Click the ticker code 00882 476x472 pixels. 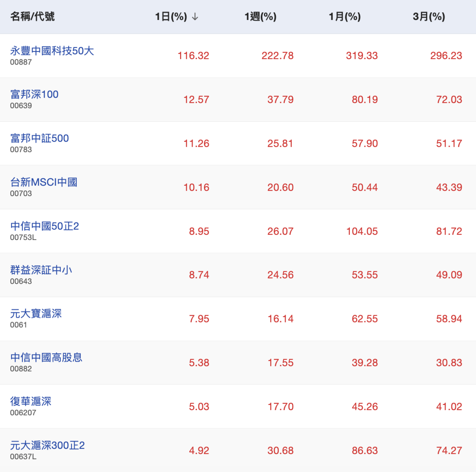pos(21,369)
